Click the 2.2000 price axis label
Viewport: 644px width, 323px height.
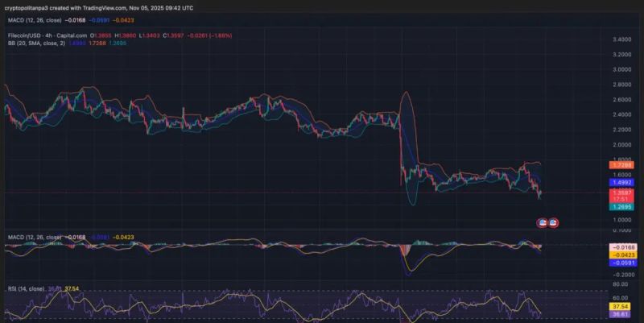tap(621, 130)
